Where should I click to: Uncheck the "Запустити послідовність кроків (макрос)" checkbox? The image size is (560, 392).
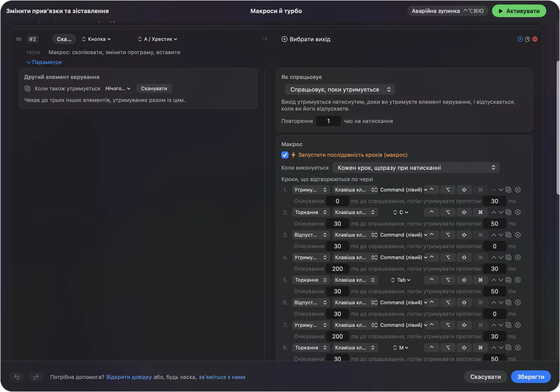(285, 155)
